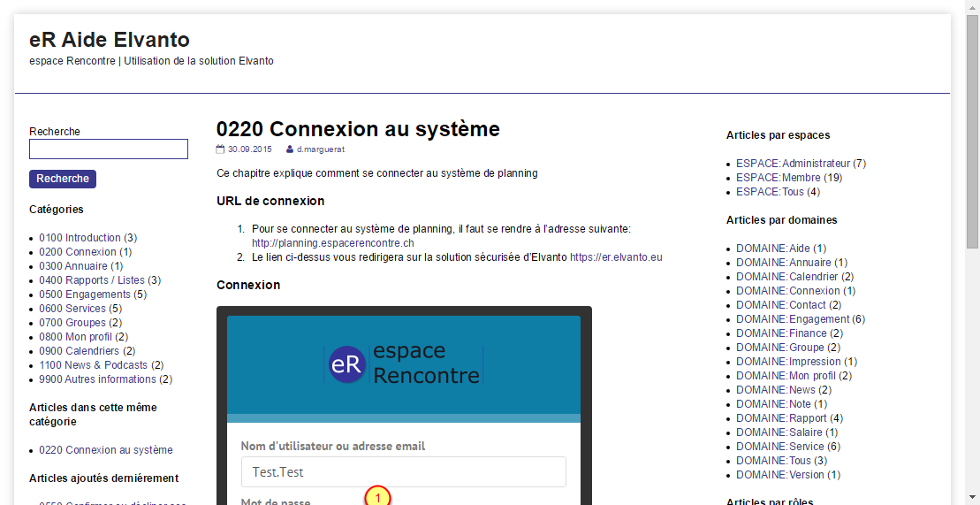Click the scrollbar down arrow
The image size is (980, 505).
[972, 497]
